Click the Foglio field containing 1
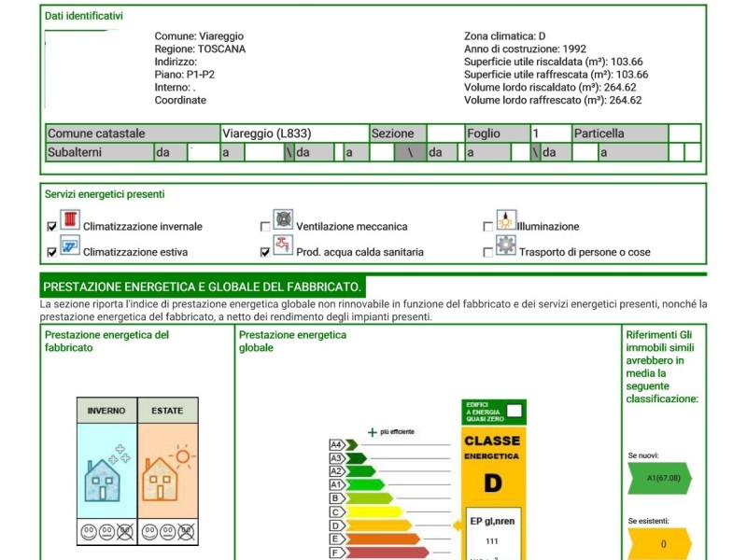Viewport: 747px width, 560px height. (550, 133)
